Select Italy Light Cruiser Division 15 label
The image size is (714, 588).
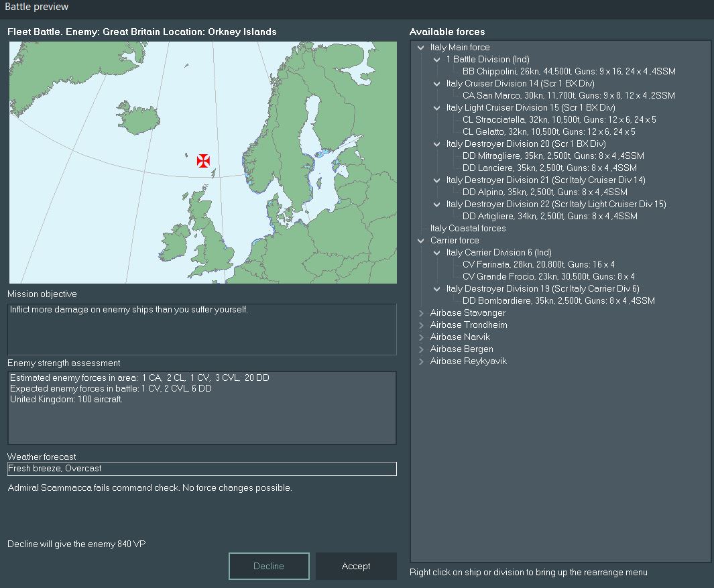coord(530,107)
